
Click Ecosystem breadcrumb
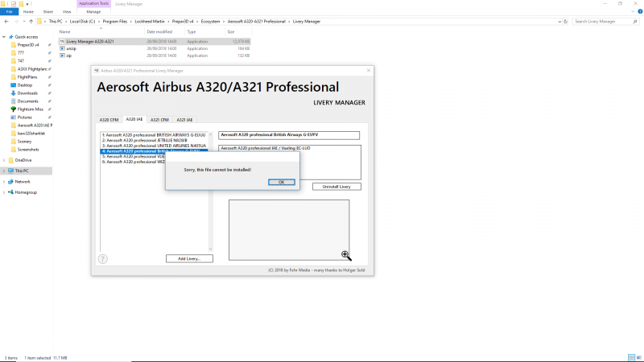(210, 22)
